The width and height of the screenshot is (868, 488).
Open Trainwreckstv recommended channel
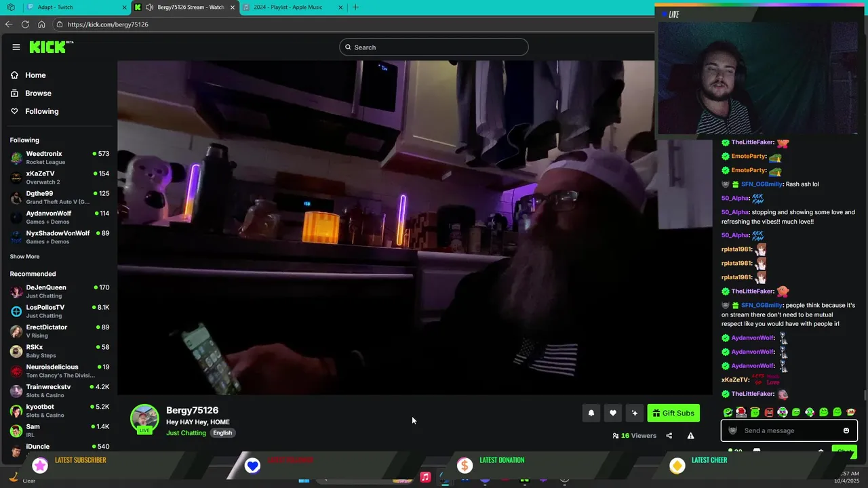pos(60,391)
